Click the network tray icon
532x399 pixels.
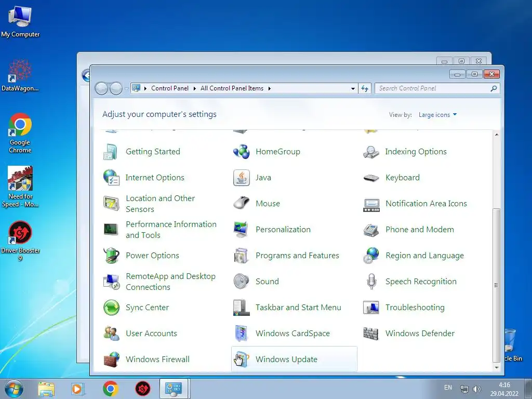pyautogui.click(x=464, y=389)
